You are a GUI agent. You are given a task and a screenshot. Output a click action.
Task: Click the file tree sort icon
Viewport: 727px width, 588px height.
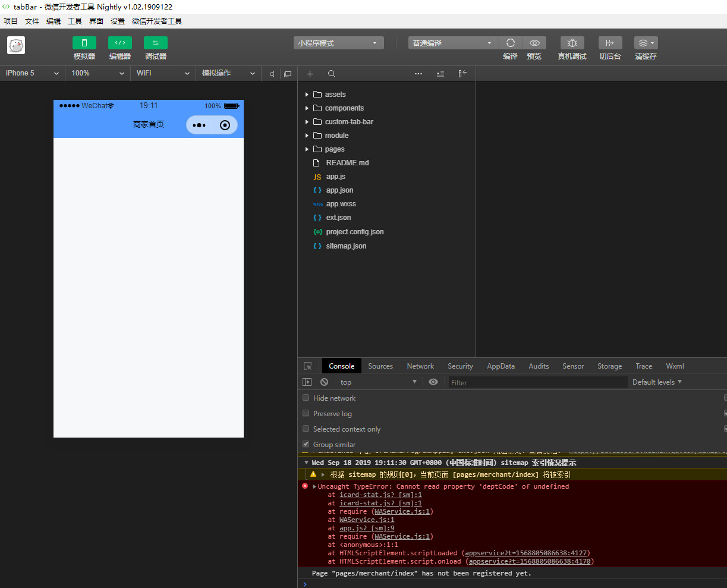click(x=440, y=74)
